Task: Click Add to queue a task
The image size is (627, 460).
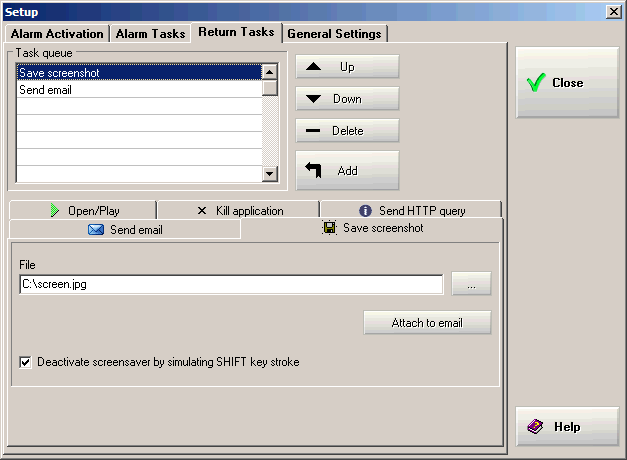Action: tap(347, 171)
